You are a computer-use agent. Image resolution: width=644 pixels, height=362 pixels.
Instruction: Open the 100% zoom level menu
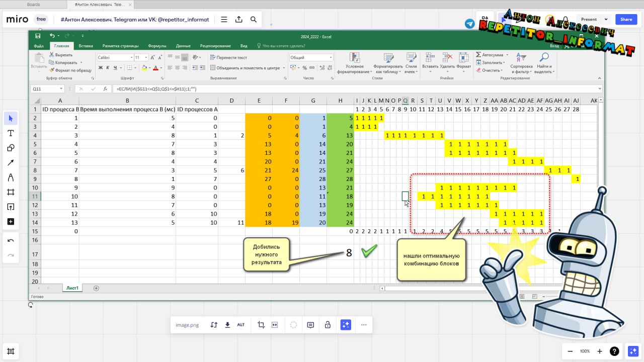585,351
